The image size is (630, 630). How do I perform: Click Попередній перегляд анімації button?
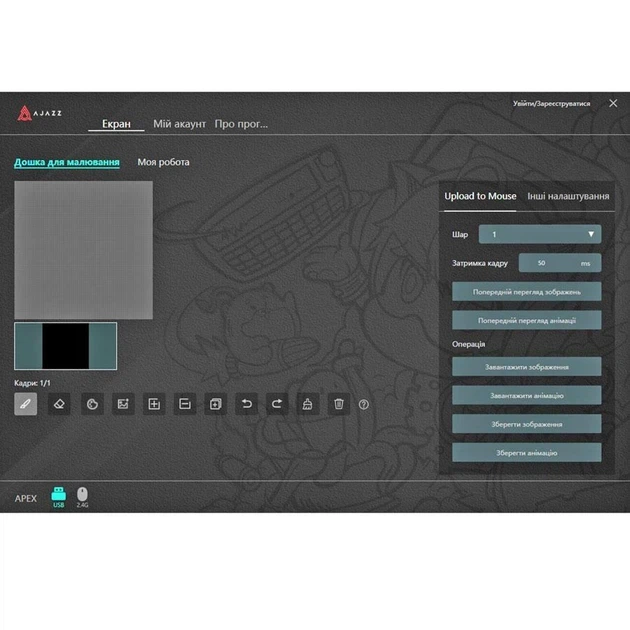pos(527,320)
